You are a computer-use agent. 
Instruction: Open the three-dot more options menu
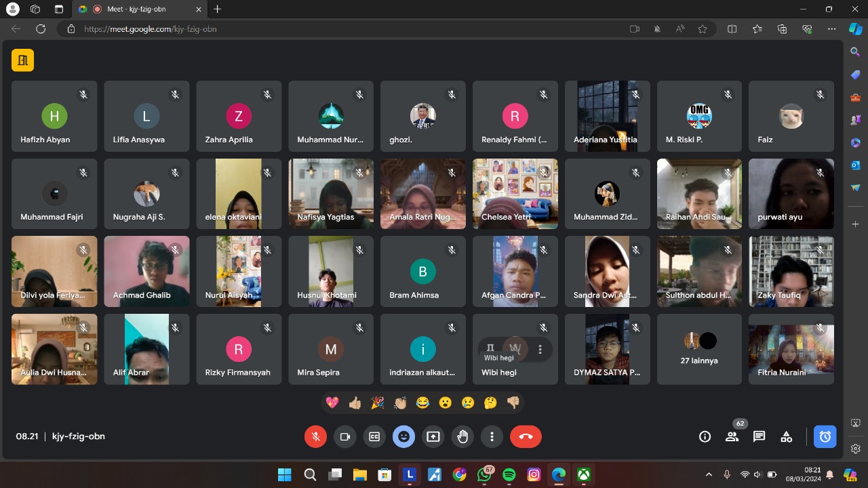point(492,436)
